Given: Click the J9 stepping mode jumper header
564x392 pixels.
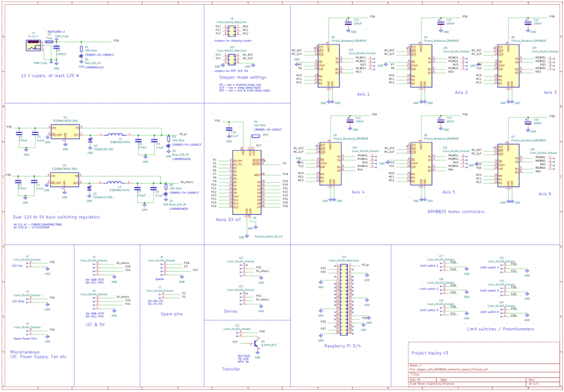Looking at the screenshot, I should click(x=232, y=31).
